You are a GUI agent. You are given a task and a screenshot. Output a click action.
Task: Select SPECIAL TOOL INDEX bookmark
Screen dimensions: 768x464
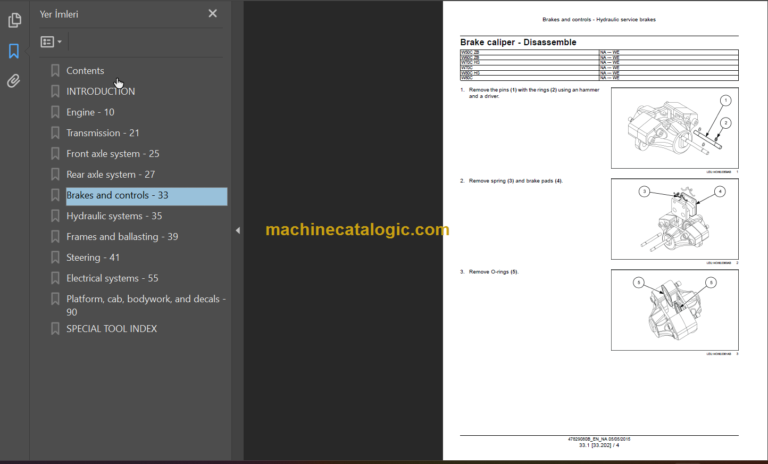pyautogui.click(x=112, y=329)
